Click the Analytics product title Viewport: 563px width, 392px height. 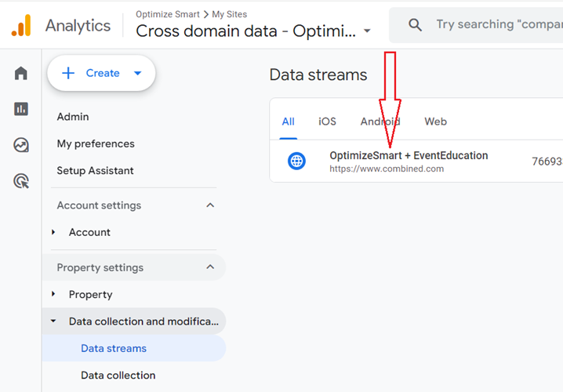click(x=78, y=26)
